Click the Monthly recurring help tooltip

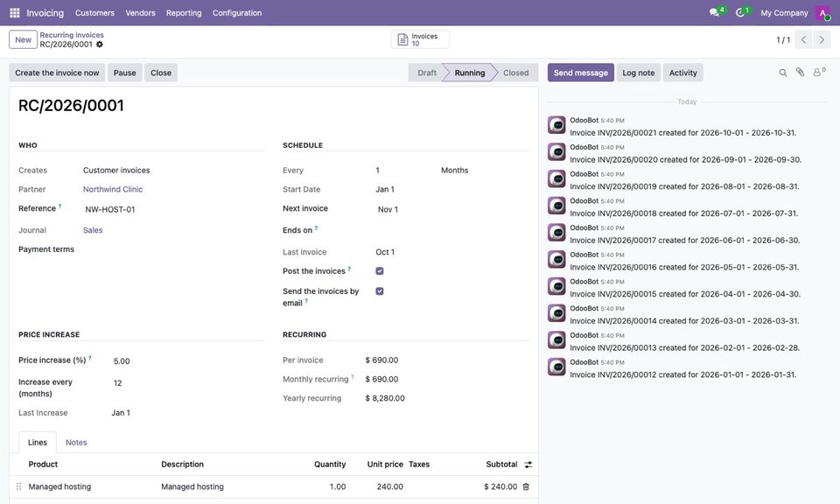click(353, 377)
